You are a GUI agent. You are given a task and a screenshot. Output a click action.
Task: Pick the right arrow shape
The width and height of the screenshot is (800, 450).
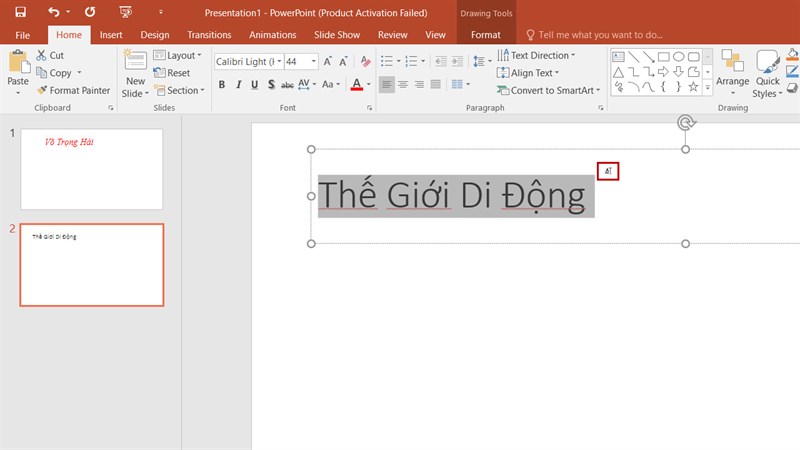[x=663, y=72]
